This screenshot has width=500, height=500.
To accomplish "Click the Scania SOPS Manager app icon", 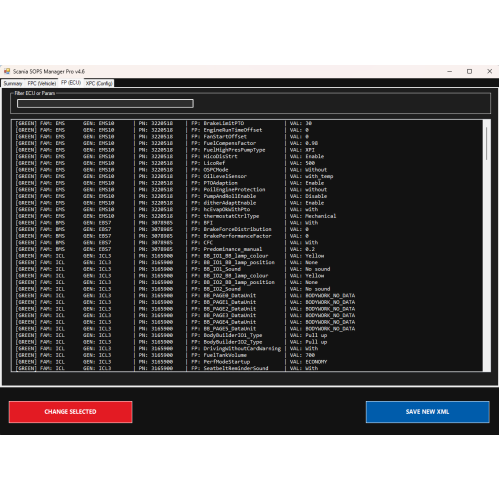I will pos(7,71).
